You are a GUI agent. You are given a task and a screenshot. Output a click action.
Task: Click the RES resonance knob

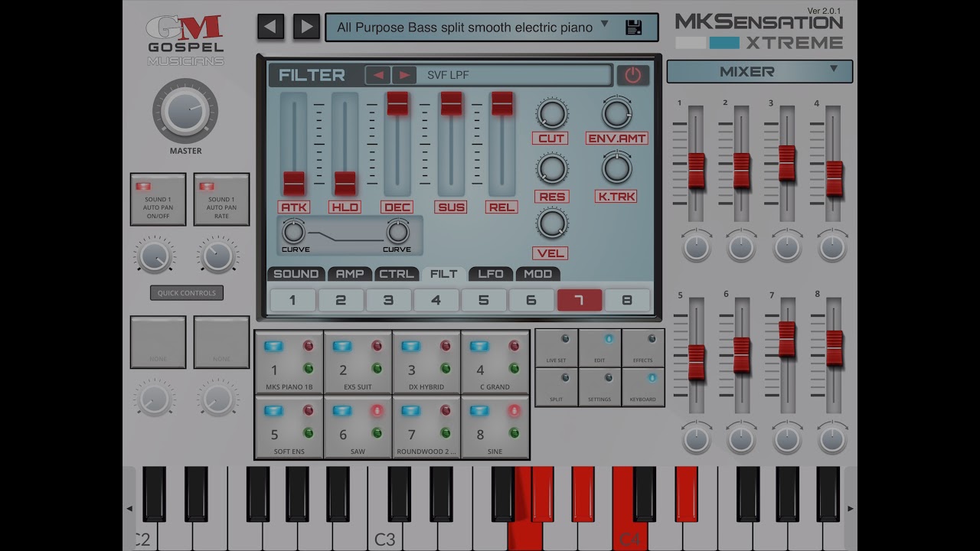coord(551,168)
